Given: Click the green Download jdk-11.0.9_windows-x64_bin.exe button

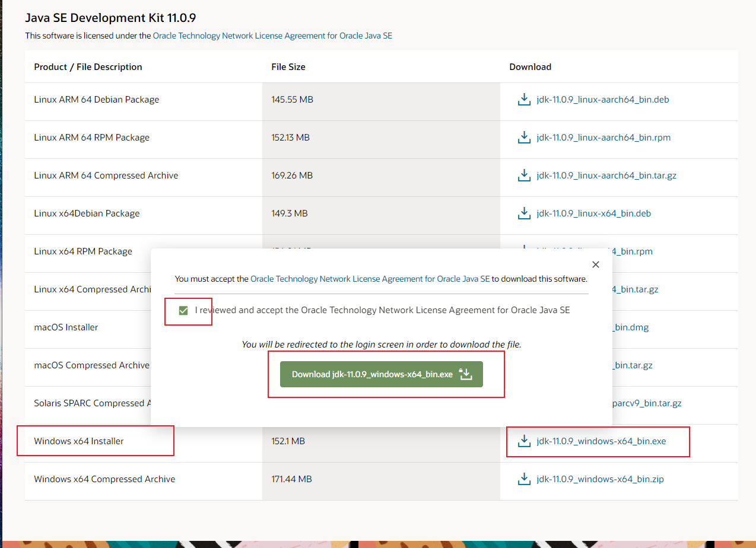Looking at the screenshot, I should point(382,374).
